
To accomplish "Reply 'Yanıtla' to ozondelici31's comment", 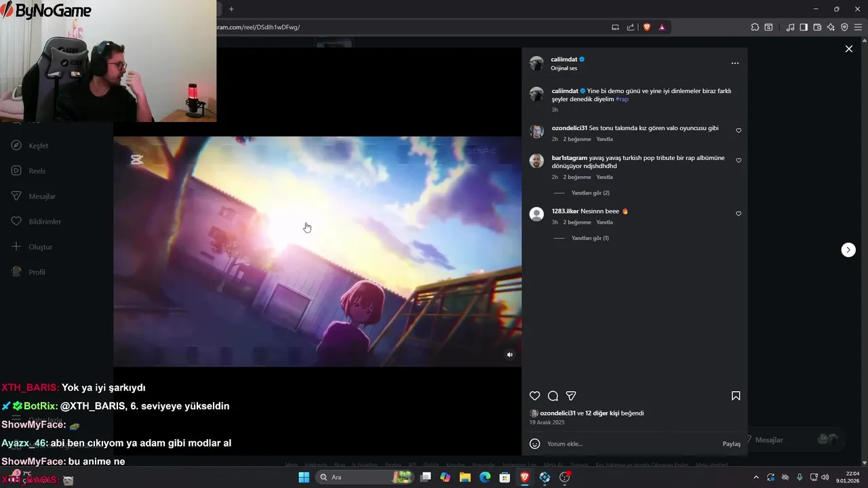I will (x=604, y=139).
